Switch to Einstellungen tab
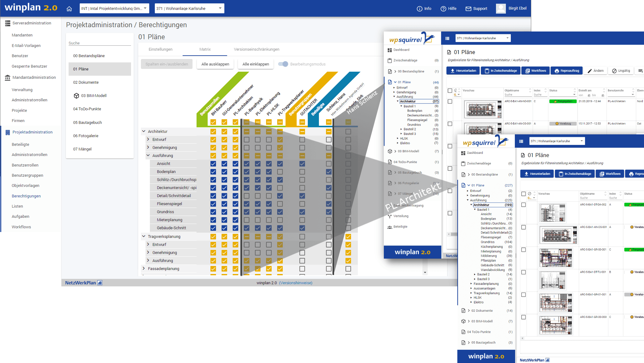The width and height of the screenshot is (644, 363). coord(160,49)
